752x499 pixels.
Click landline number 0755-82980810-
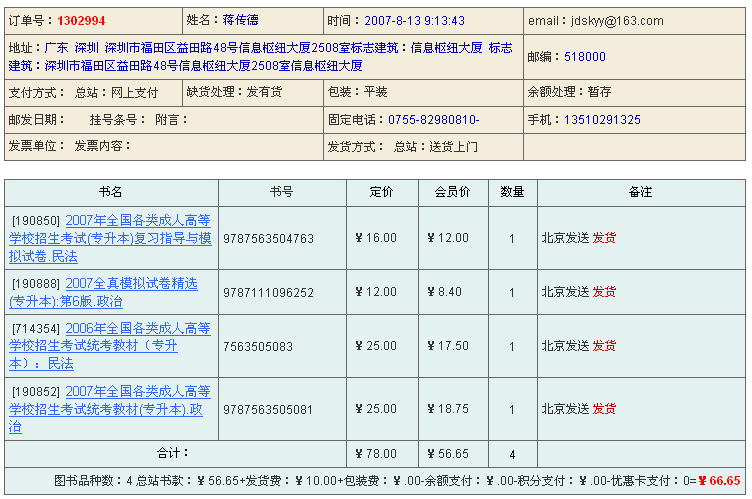434,119
